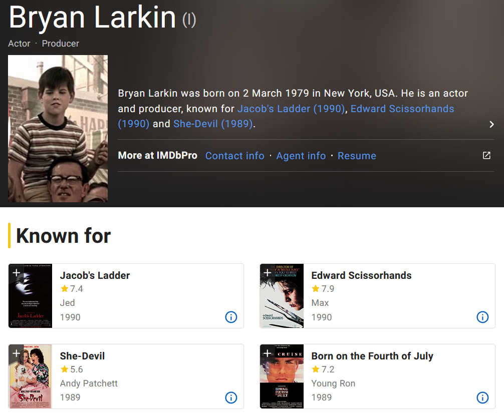The image size is (504, 420).
Task: Add Edward Scissorhands to watchlist via plus ribbon
Action: tap(268, 273)
